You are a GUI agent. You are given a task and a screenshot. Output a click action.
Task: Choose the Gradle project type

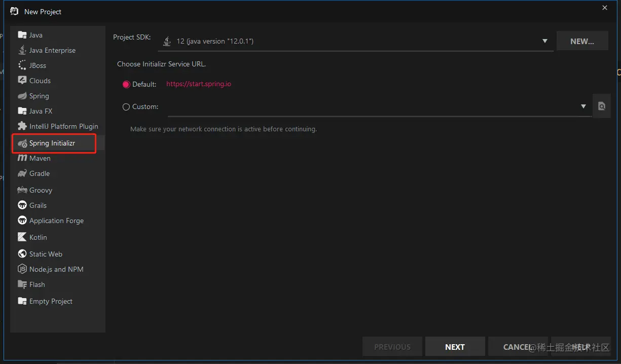[x=58, y=173]
